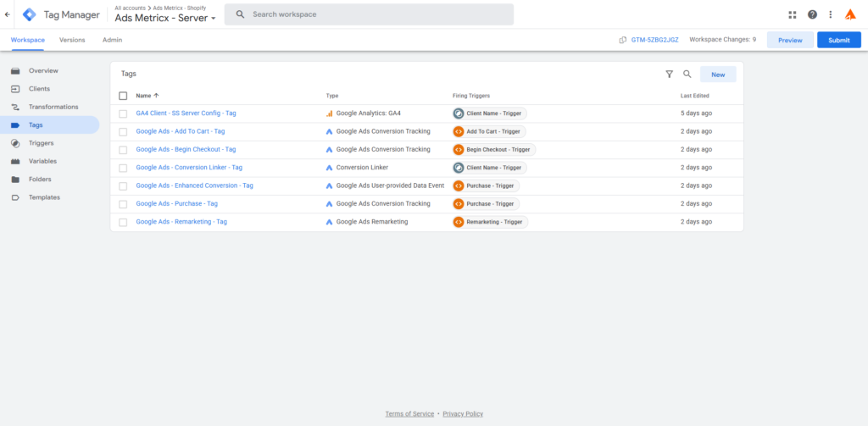
Task: Open the GA4 Client - SS Server Config - Tag link
Action: pos(186,113)
